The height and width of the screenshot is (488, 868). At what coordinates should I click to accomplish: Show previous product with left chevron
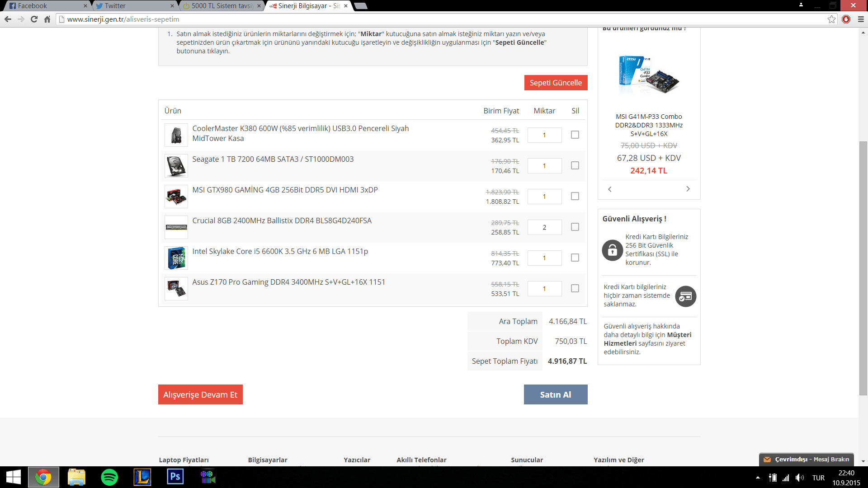tap(610, 189)
